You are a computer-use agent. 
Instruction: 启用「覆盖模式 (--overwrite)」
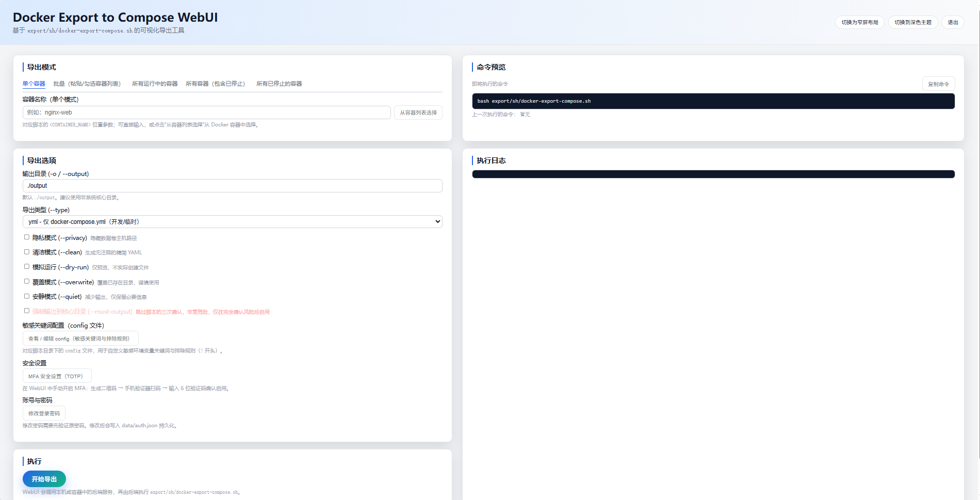[26, 281]
